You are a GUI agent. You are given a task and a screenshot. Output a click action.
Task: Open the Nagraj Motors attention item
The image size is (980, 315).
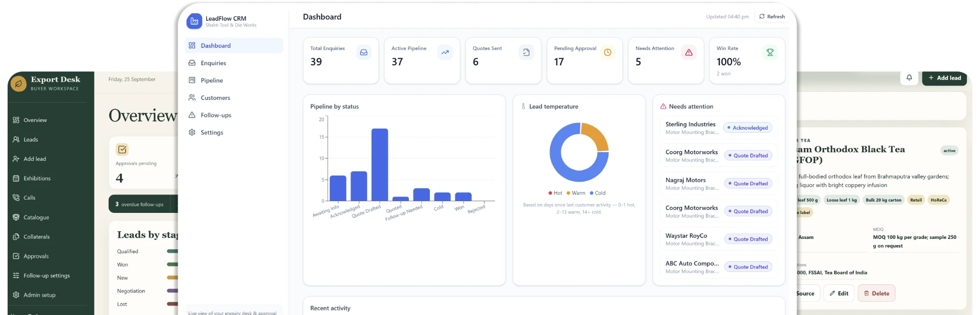click(719, 183)
